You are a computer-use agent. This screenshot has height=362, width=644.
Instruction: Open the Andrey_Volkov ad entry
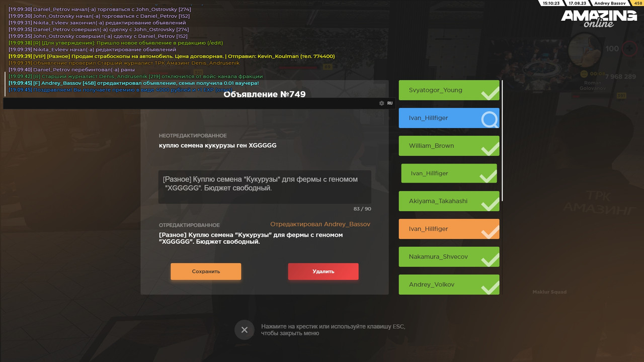(x=449, y=284)
